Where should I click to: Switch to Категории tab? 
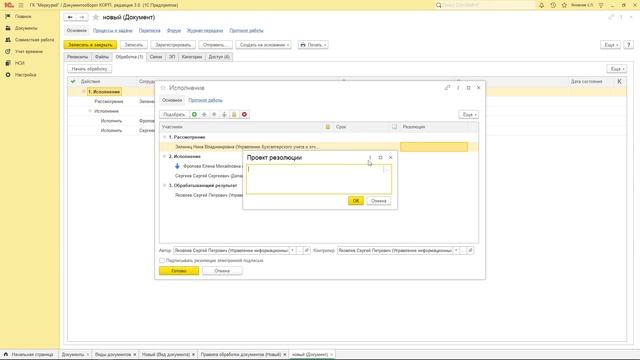click(x=192, y=57)
